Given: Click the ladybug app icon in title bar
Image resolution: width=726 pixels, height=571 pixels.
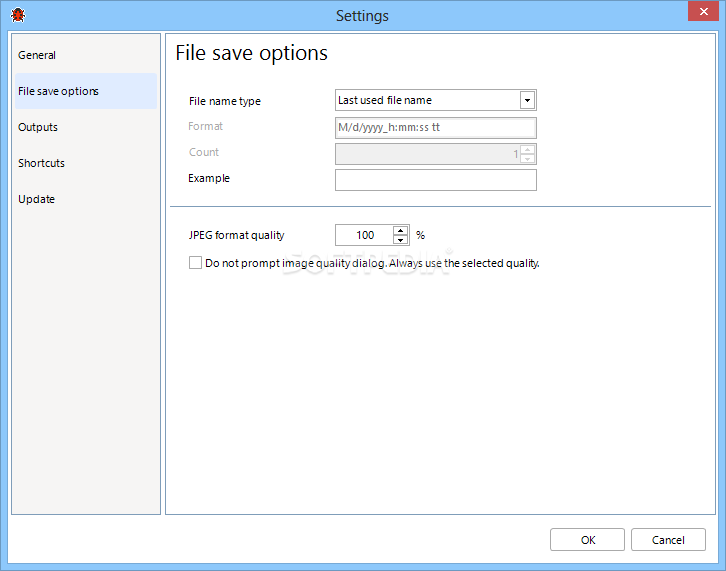Looking at the screenshot, I should 18,15.
